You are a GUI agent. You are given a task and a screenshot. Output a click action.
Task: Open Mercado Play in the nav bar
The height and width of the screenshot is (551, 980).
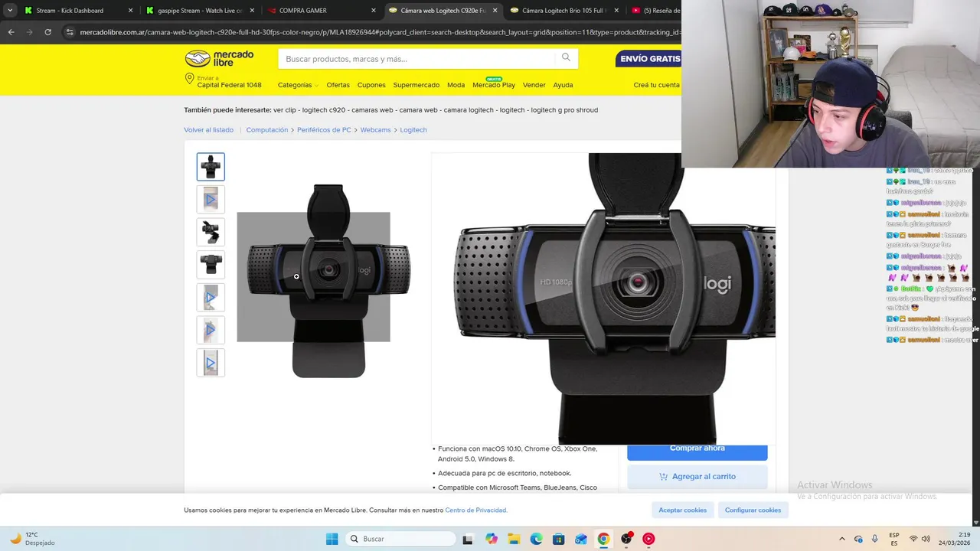point(494,85)
